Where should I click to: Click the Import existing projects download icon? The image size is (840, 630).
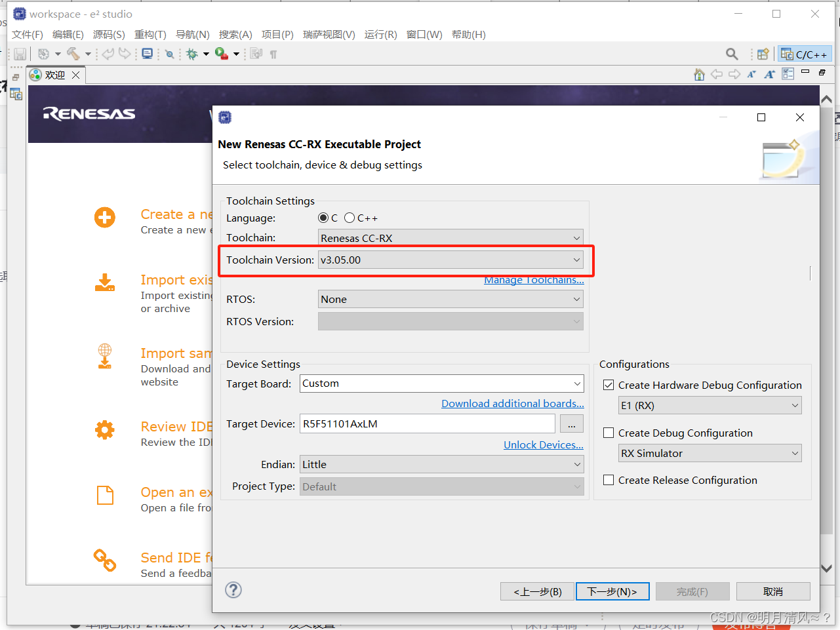pos(105,283)
